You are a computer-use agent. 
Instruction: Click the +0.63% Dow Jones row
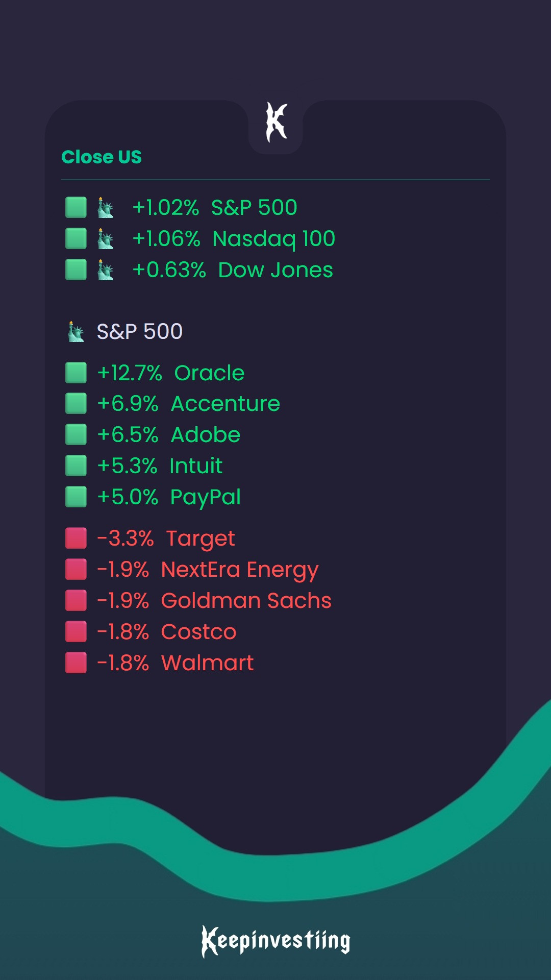pos(232,270)
